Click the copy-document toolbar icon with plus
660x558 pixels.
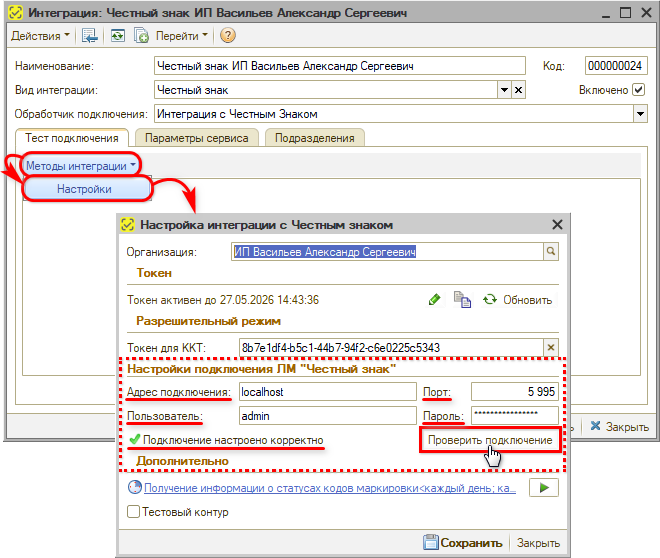(141, 36)
